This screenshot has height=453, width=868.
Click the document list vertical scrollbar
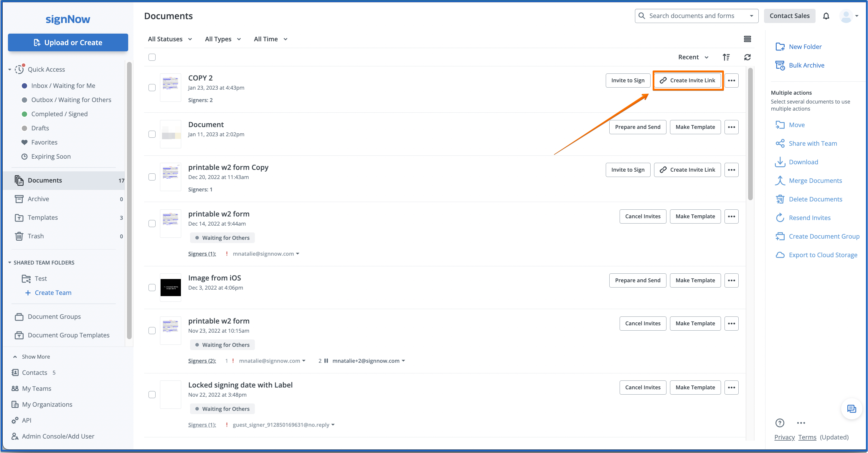coord(750,135)
